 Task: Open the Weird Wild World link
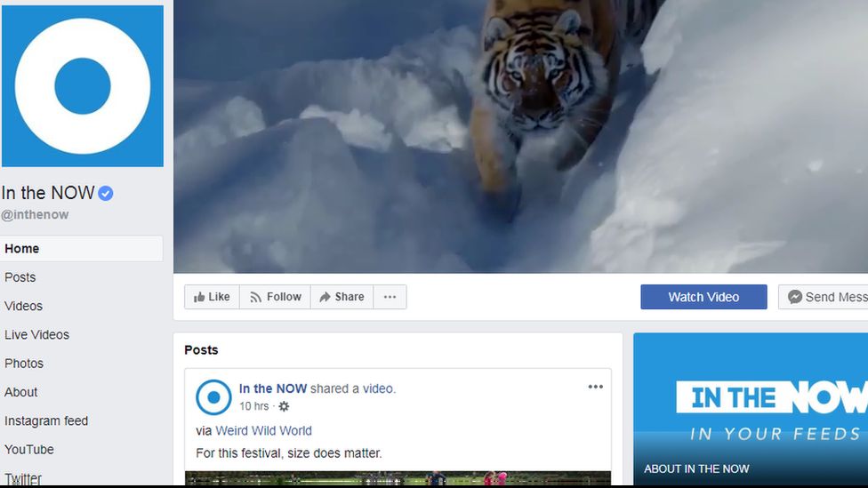pyautogui.click(x=263, y=430)
